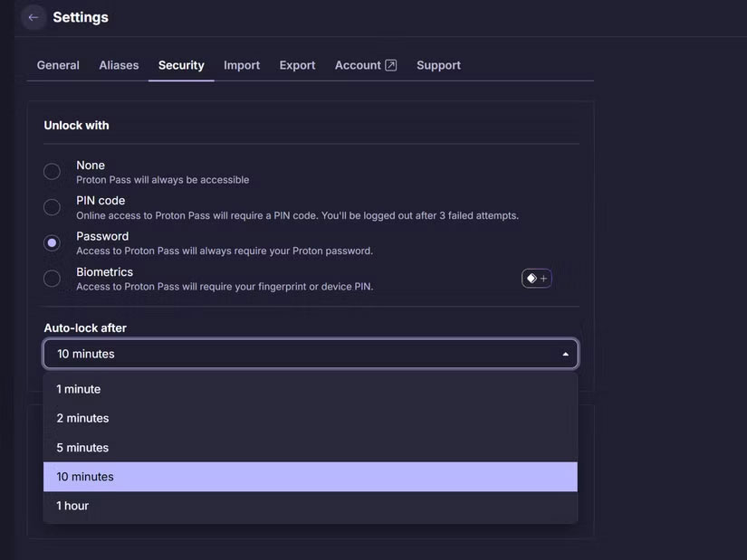The width and height of the screenshot is (747, 560).
Task: Select the PIN code radio button
Action: point(53,207)
